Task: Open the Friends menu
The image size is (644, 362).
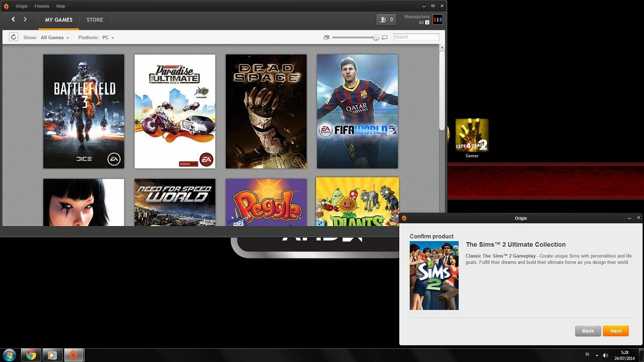Action: pyautogui.click(x=42, y=6)
